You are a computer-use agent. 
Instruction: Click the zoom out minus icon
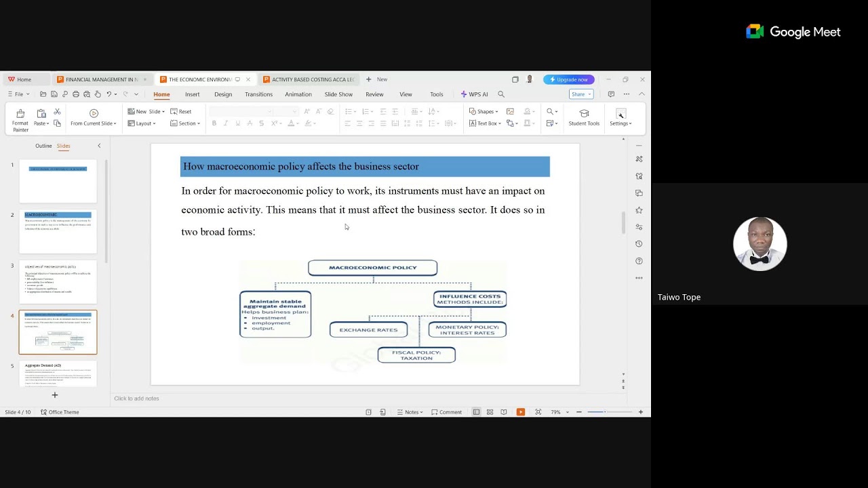coord(578,412)
